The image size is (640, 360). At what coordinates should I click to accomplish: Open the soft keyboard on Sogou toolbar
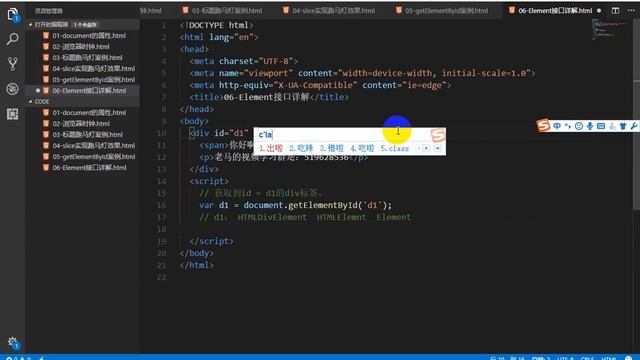pyautogui.click(x=601, y=126)
